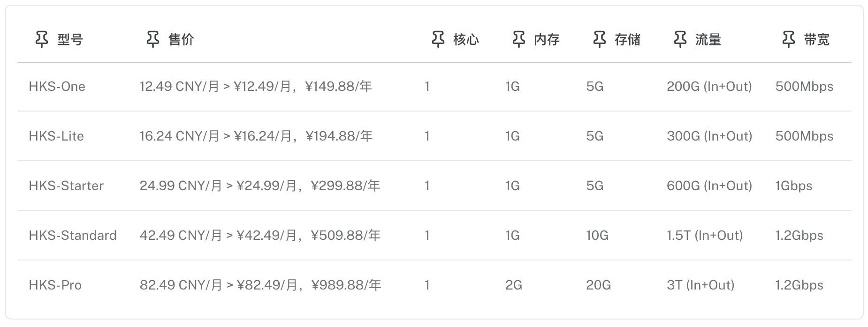Select the 1Gbps bandwidth cell
868x327 pixels.
click(793, 186)
